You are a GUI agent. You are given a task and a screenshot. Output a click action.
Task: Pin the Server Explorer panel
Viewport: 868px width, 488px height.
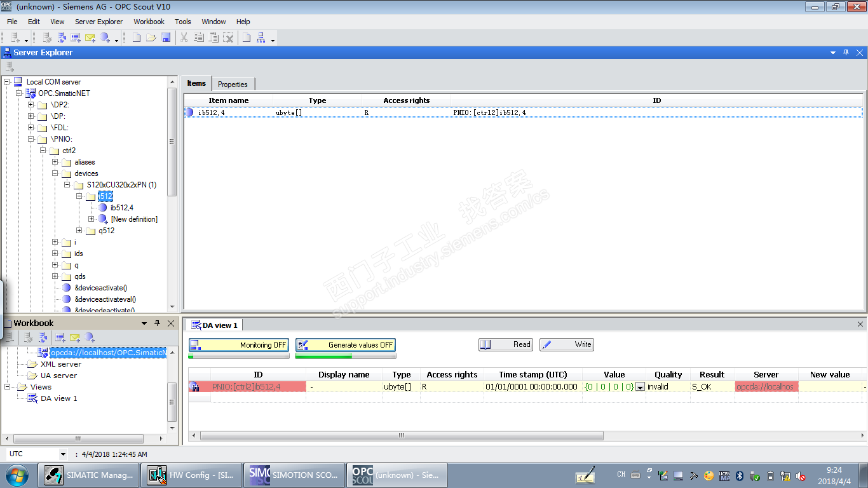click(x=846, y=53)
